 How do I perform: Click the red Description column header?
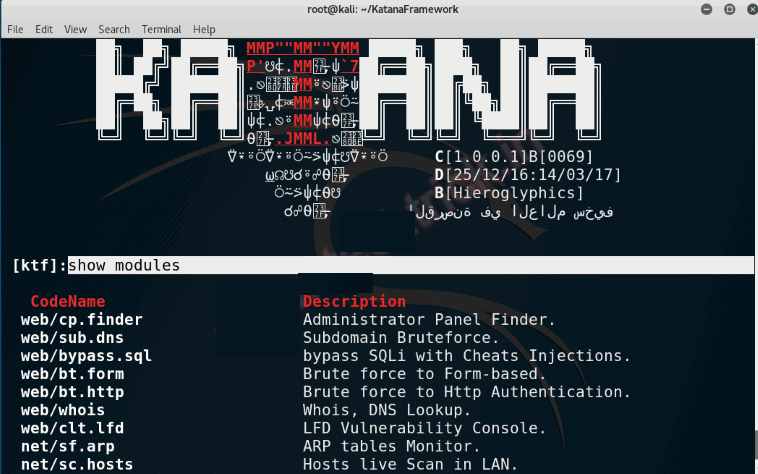[354, 301]
